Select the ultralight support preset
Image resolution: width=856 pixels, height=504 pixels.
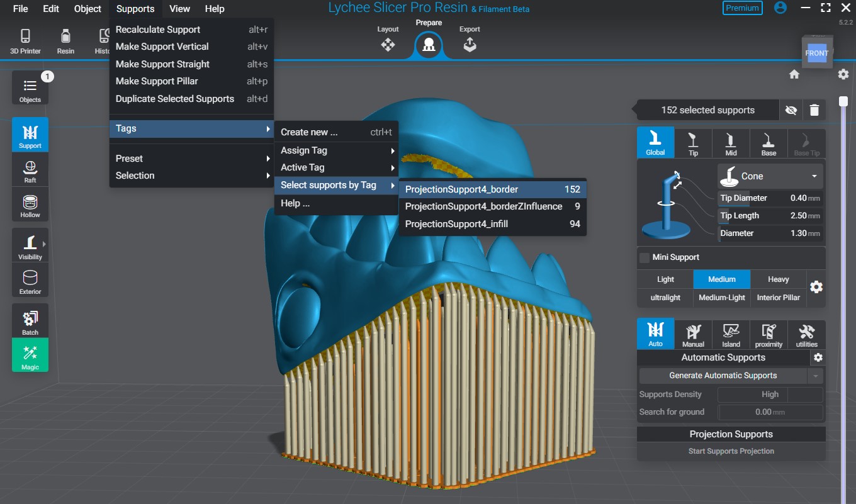[665, 298]
